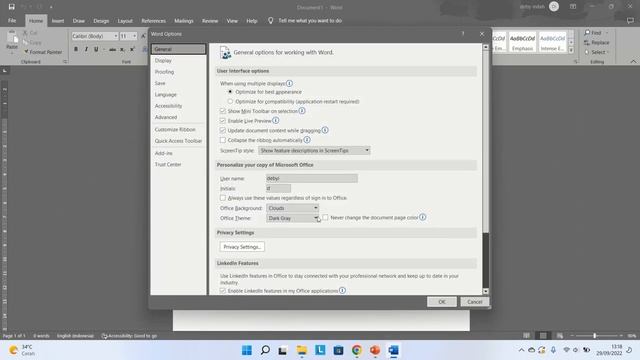Click the Subscript icon
Image resolution: width=640 pixels, height=360 pixels.
[122, 49]
